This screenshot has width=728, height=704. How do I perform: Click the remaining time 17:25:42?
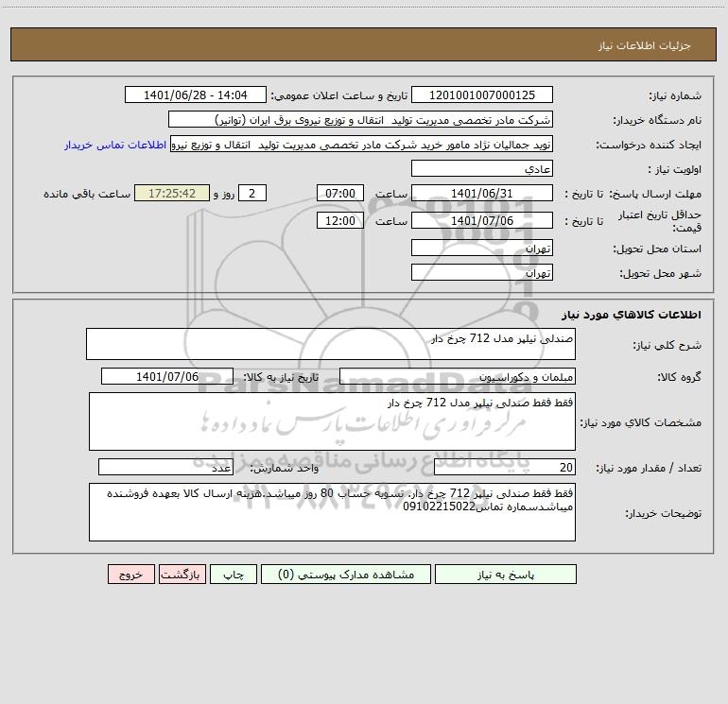172,193
